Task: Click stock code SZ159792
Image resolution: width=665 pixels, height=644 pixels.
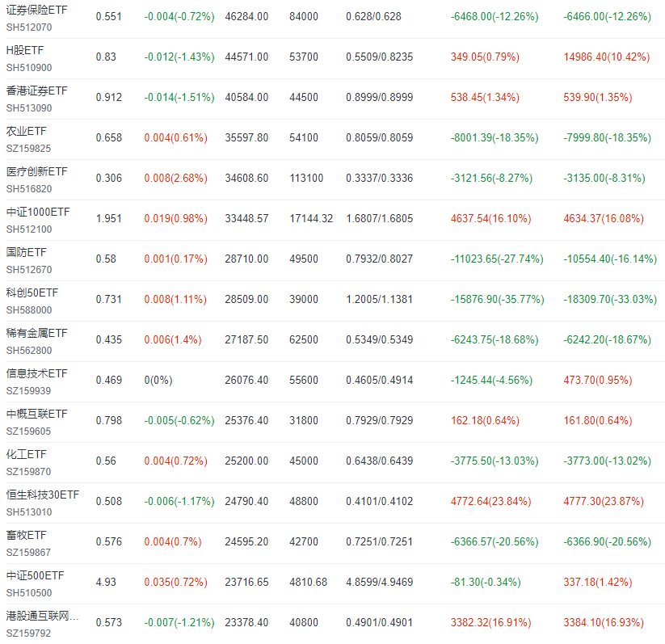Action: point(29,633)
